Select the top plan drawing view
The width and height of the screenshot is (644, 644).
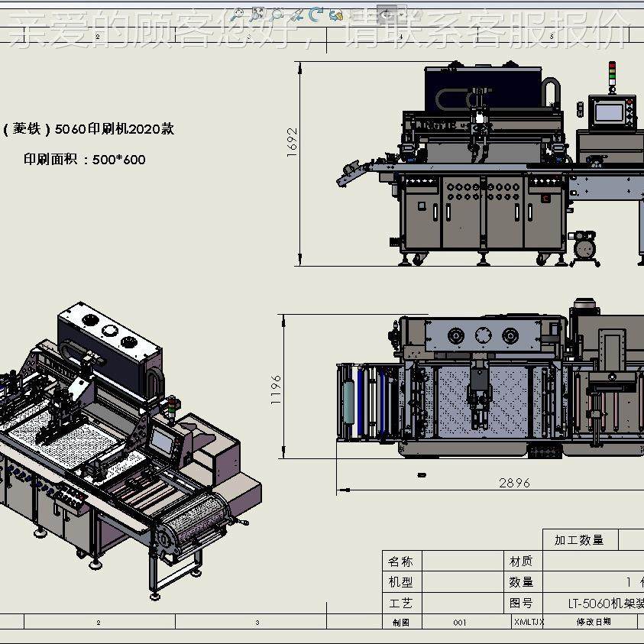pos(490,378)
